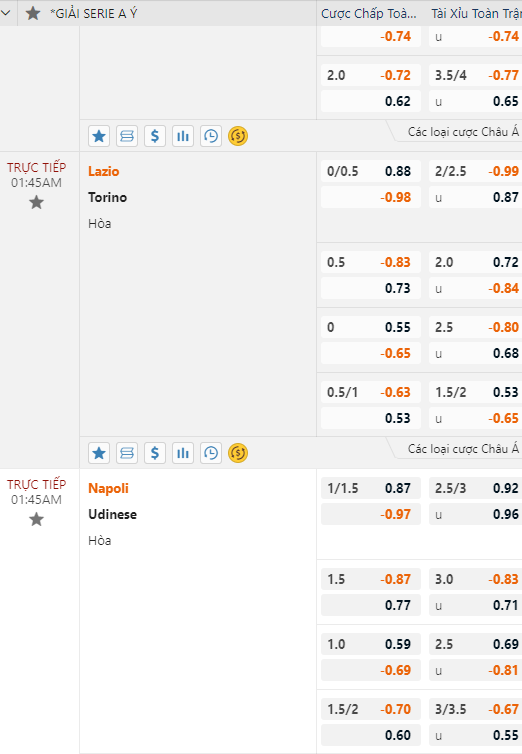Toggle favorite star under Napoli match time
The image size is (522, 754).
(x=37, y=519)
